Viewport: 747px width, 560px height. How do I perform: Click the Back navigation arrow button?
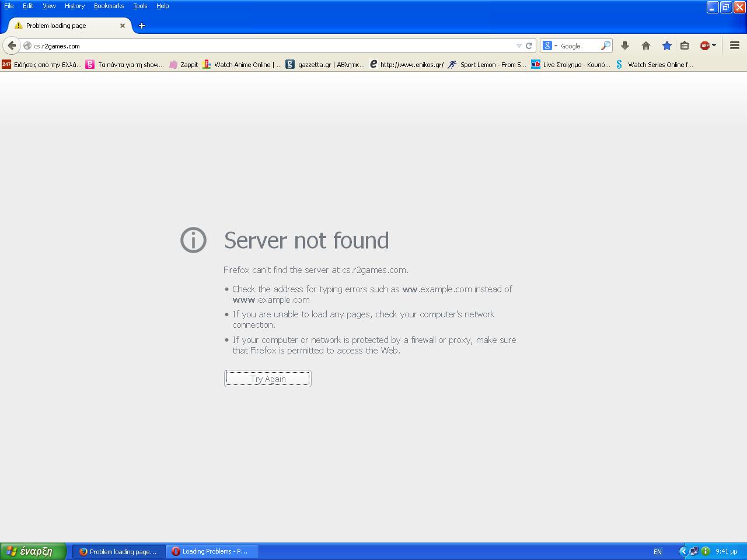[x=12, y=45]
